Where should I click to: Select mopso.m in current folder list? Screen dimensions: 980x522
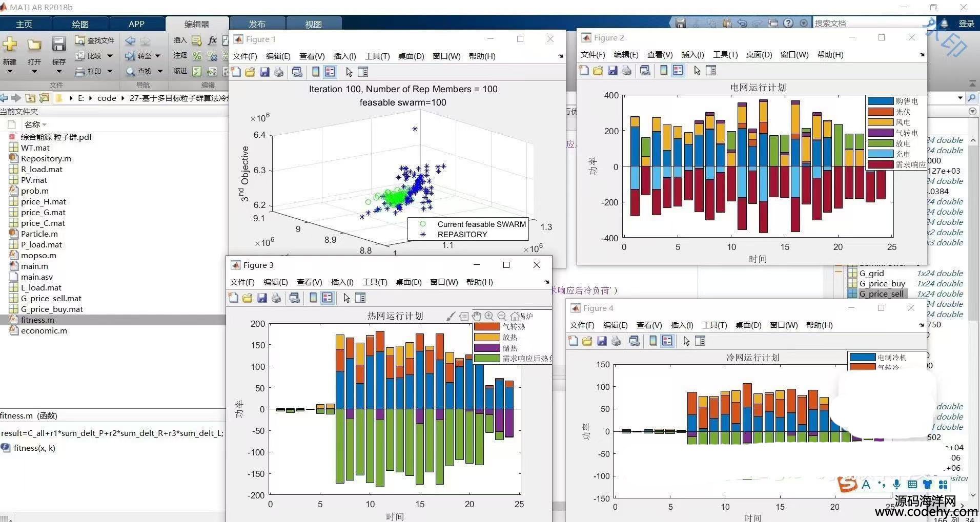point(38,256)
